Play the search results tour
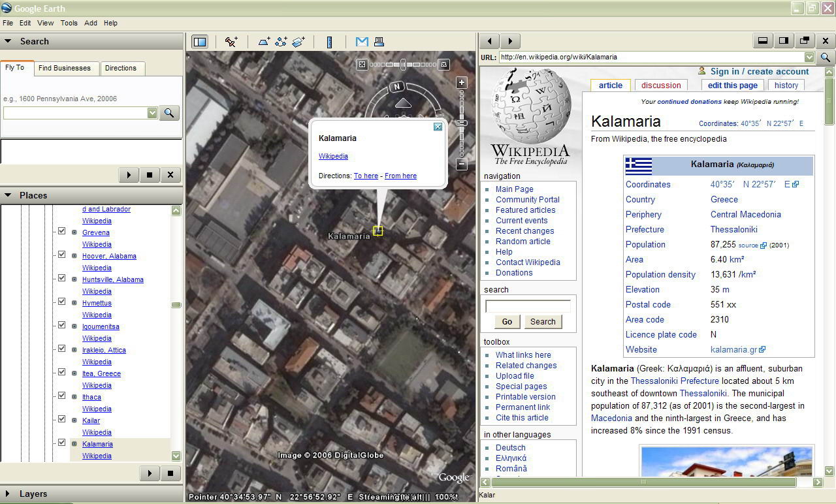The height and width of the screenshot is (504, 836). pyautogui.click(x=129, y=175)
